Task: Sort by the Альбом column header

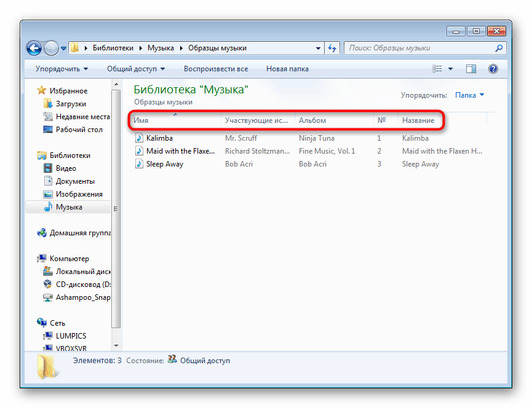Action: [334, 120]
